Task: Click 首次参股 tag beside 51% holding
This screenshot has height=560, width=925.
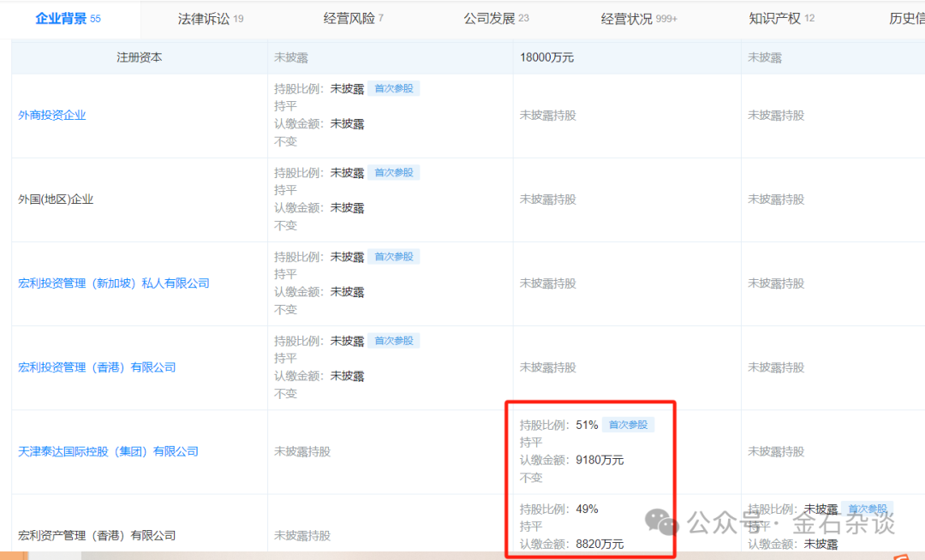Action: (x=628, y=425)
